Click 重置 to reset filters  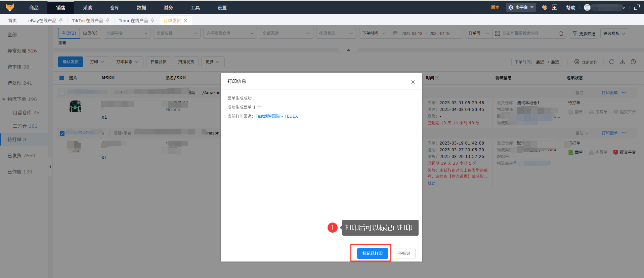pyautogui.click(x=62, y=43)
